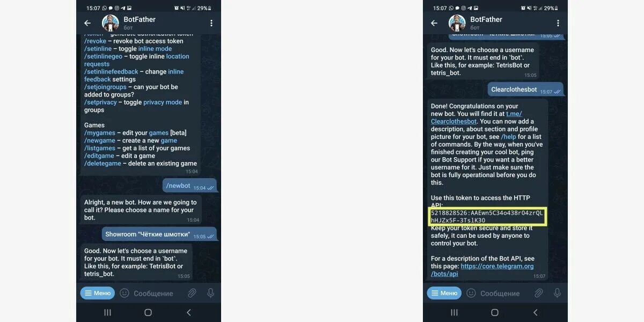644x322 pixels.
Task: Open the Меню button on right phone
Action: tap(444, 293)
